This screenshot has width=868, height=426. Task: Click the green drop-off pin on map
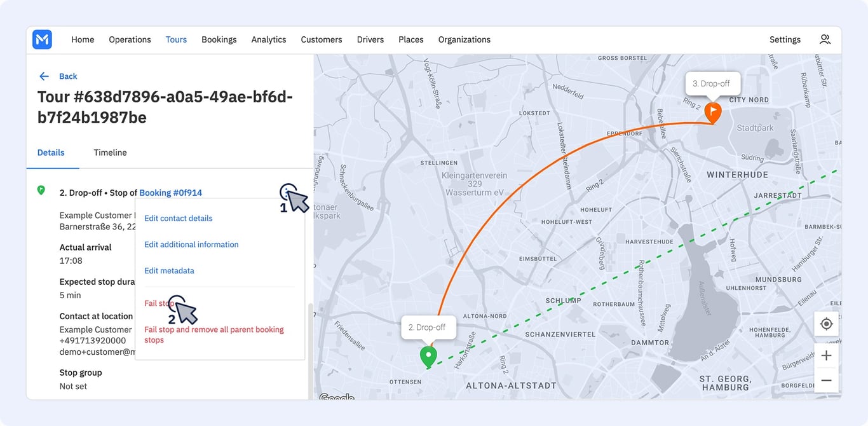[x=429, y=357]
